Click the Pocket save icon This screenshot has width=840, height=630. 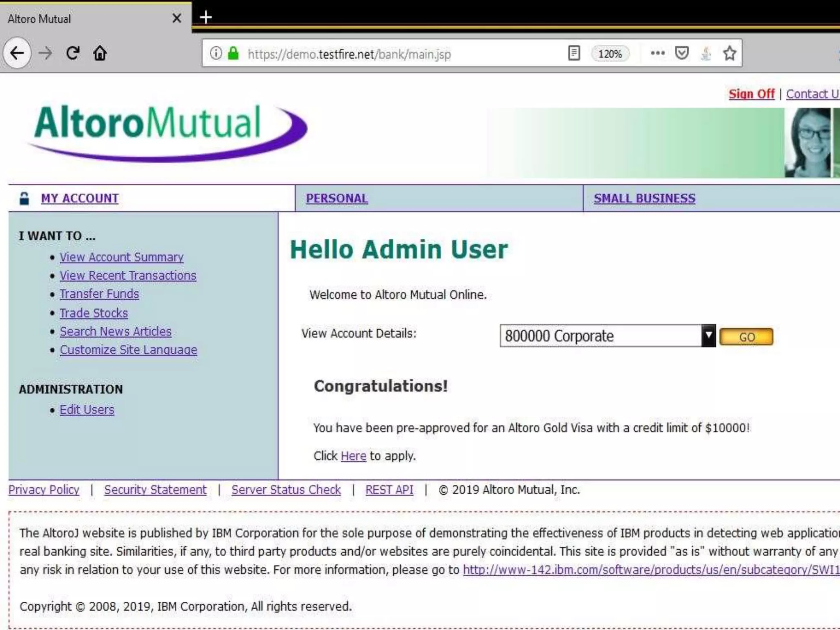682,53
